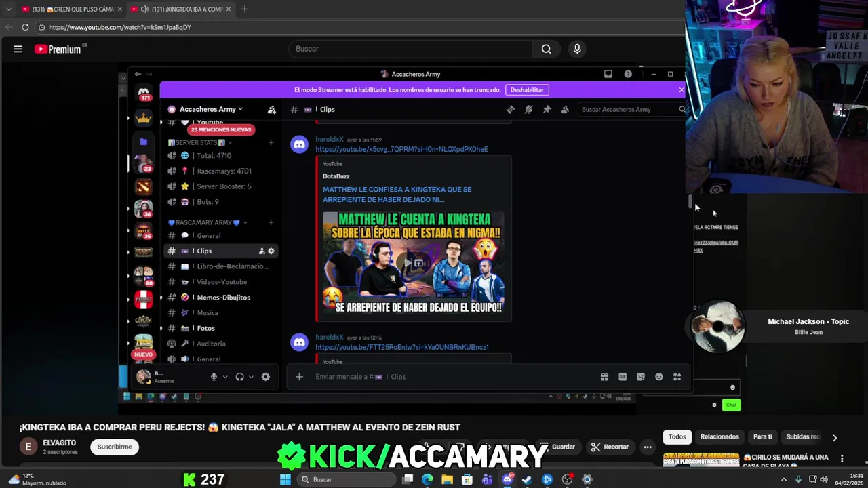Collapse RASCAMARY ARMY category

point(207,222)
